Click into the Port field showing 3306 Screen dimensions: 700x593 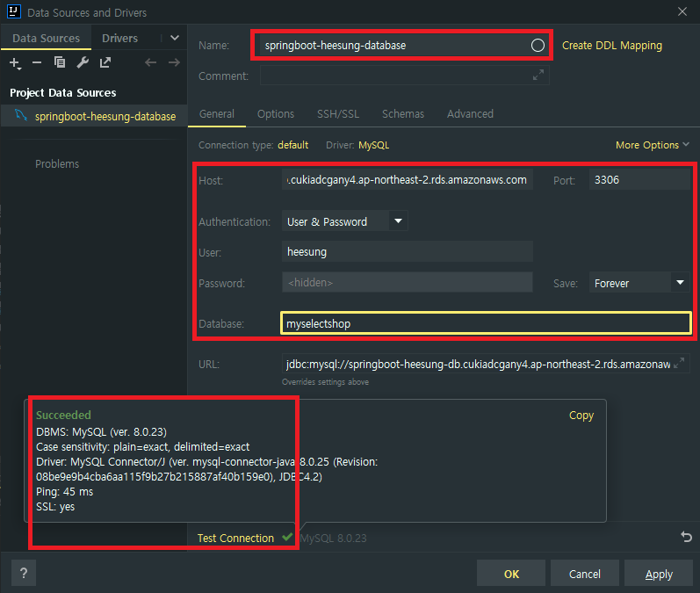pos(639,179)
